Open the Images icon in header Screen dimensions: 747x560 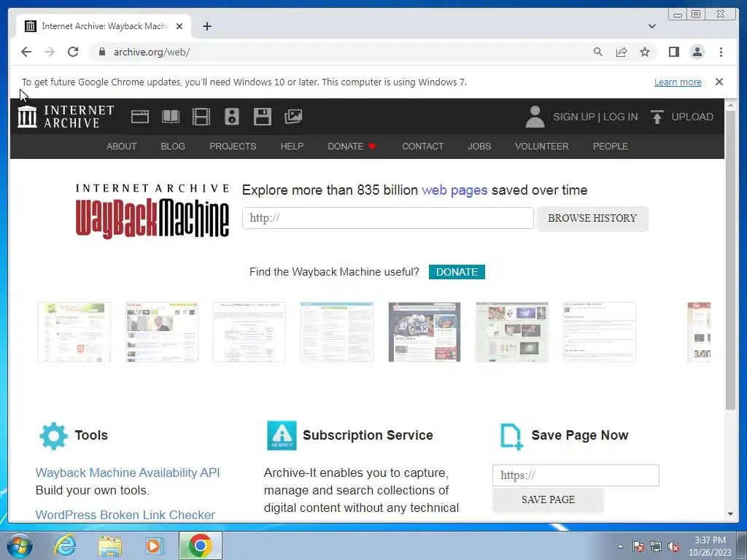293,117
